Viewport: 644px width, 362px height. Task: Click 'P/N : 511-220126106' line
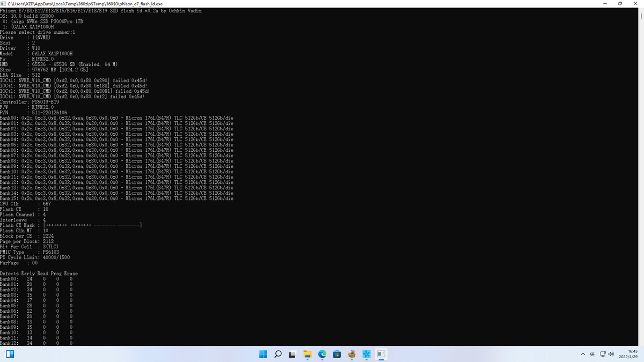[x=34, y=113]
